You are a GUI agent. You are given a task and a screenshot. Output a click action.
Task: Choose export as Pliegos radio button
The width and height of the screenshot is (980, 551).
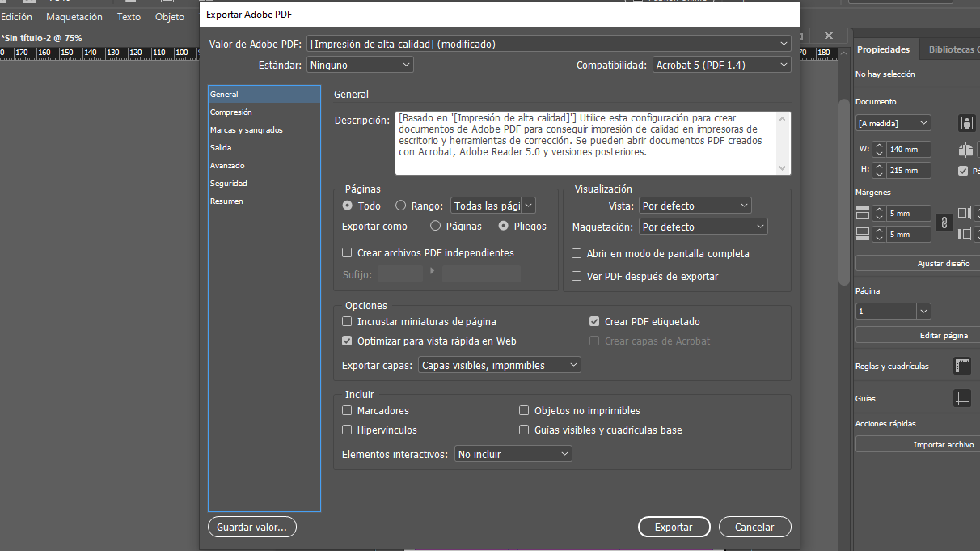[504, 227]
